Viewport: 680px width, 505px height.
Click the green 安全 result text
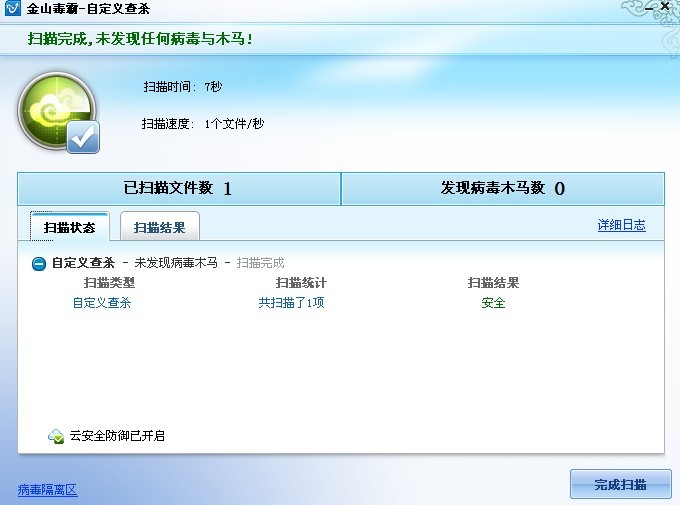(x=494, y=302)
